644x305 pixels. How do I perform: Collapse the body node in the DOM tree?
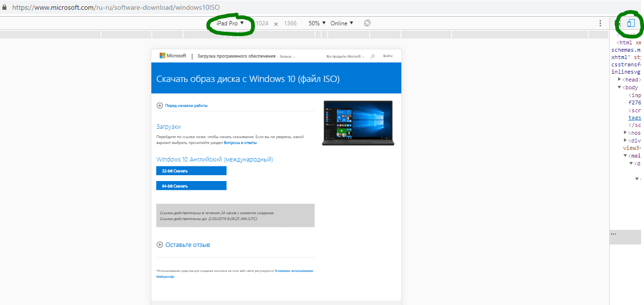coord(620,87)
